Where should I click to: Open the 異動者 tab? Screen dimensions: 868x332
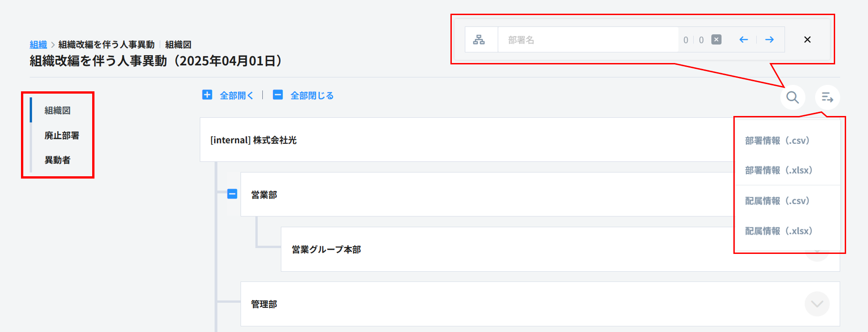coord(58,160)
